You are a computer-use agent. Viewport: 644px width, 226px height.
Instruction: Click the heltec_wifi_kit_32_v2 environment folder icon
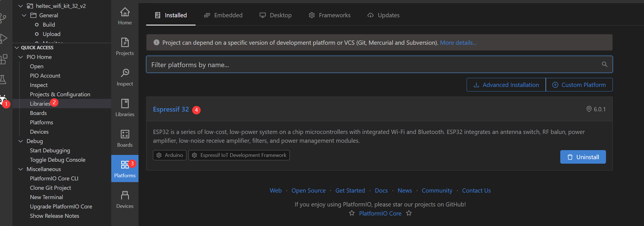[30, 6]
